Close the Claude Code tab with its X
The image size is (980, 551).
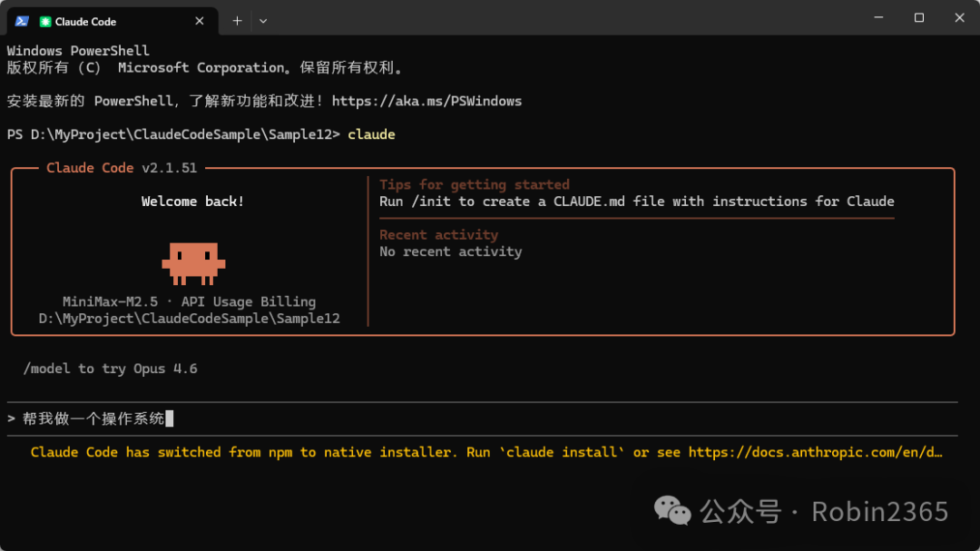[199, 21]
